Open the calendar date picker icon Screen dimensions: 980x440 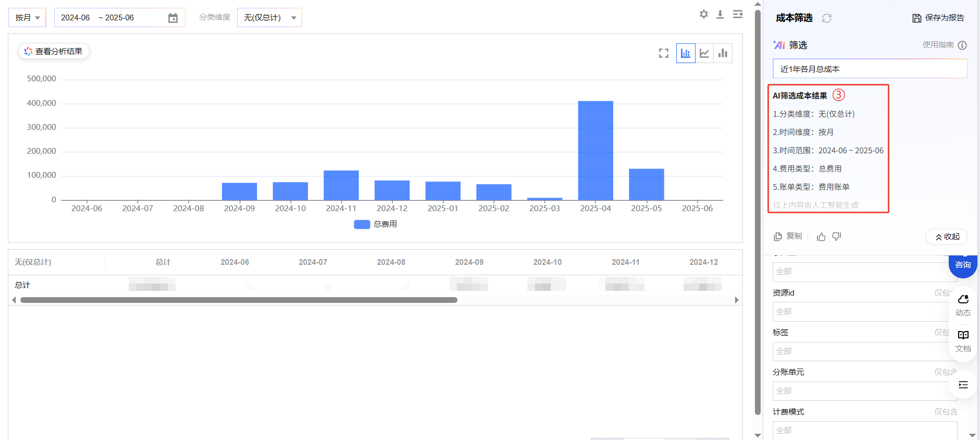pos(173,18)
